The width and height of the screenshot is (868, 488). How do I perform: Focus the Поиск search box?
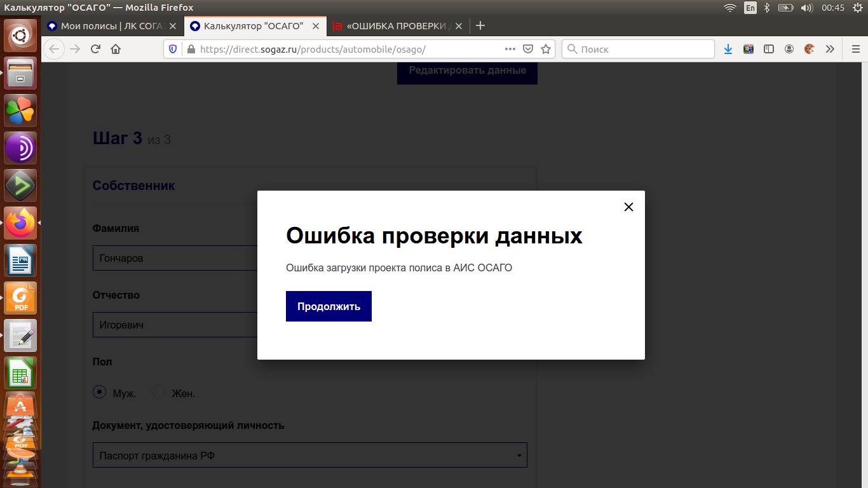coord(639,49)
